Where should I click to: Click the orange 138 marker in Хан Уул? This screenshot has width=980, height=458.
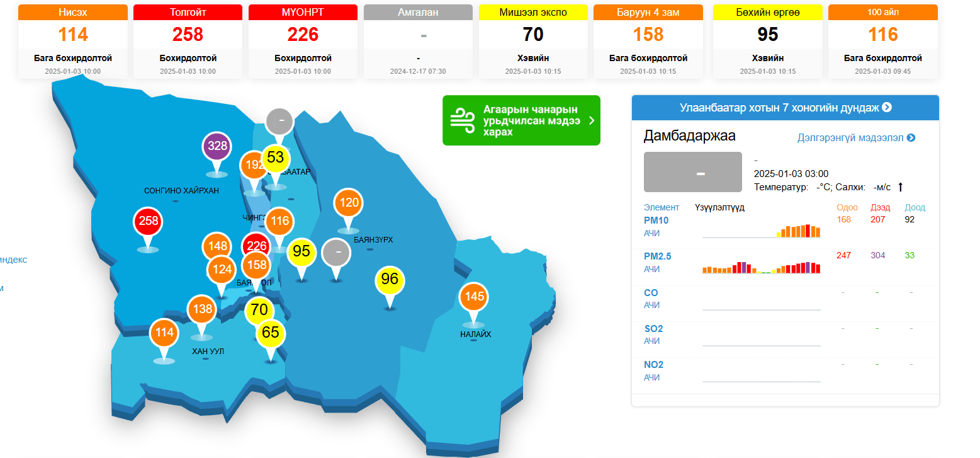202,309
